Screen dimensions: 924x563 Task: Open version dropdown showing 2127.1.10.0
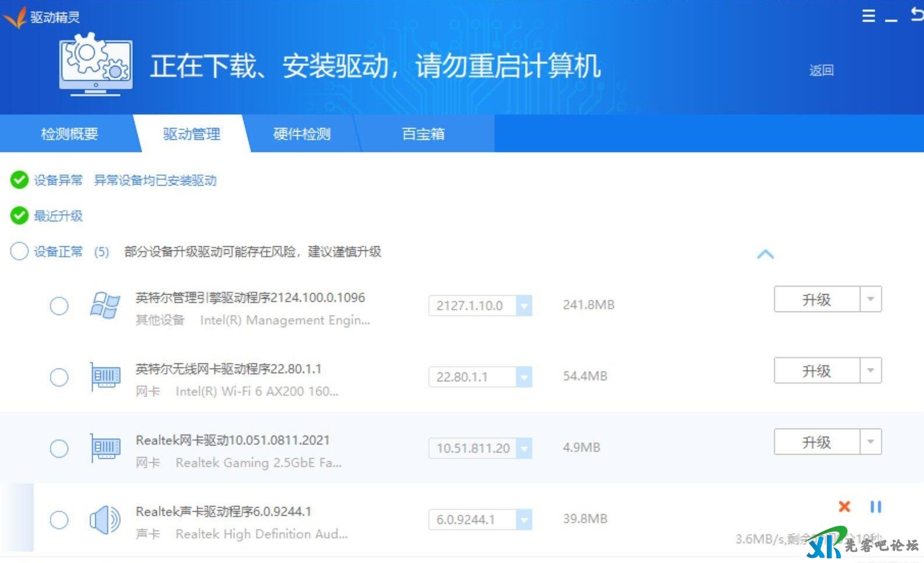524,306
